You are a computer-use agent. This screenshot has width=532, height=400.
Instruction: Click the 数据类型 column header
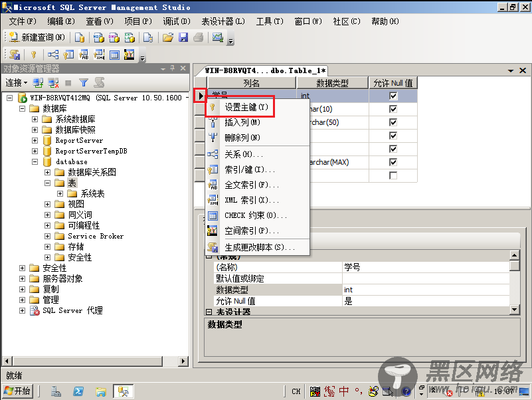(x=332, y=83)
